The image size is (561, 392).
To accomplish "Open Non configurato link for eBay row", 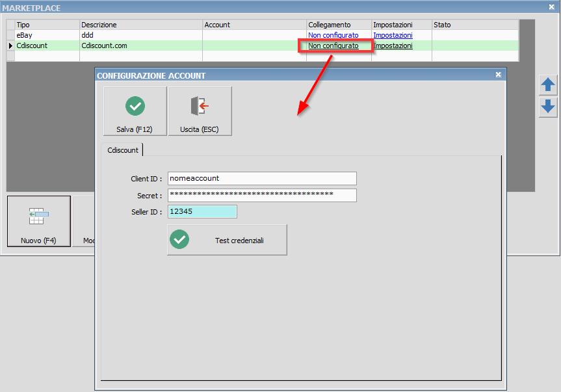I will coord(333,35).
